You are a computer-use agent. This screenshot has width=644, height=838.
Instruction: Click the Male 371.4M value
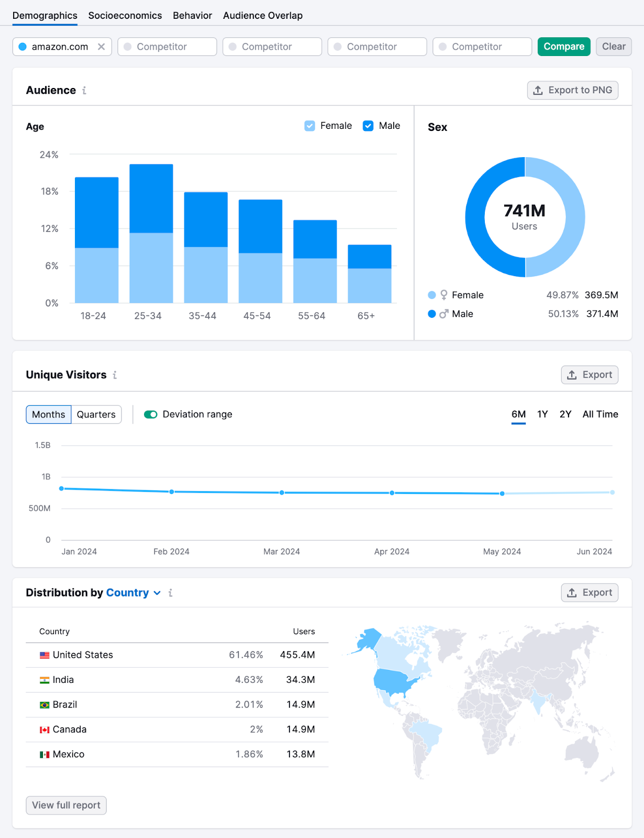[602, 314]
